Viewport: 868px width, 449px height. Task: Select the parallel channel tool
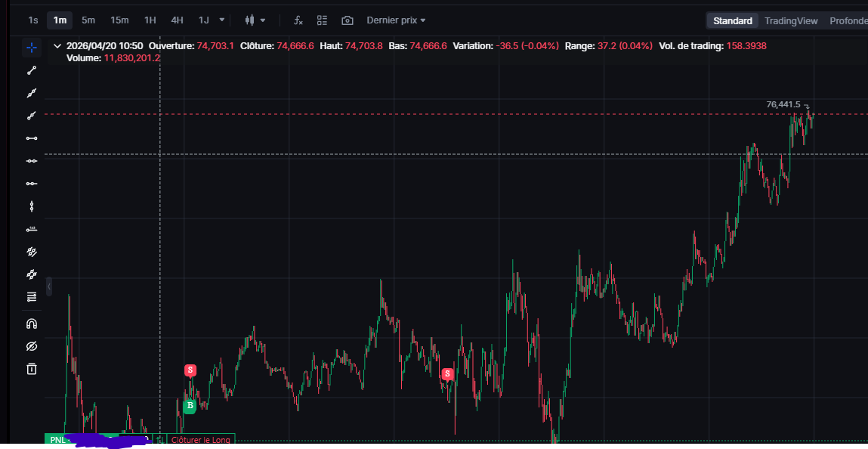pos(32,274)
